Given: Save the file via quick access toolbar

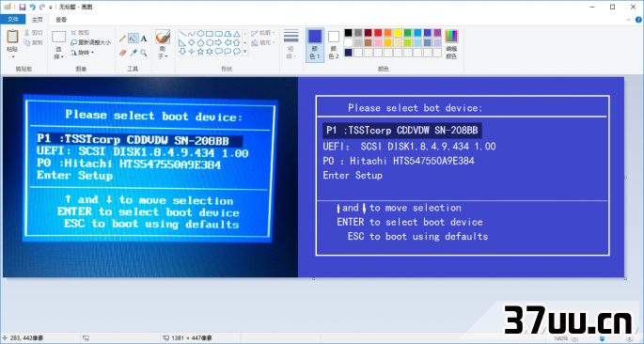Looking at the screenshot, I should tap(23, 7).
